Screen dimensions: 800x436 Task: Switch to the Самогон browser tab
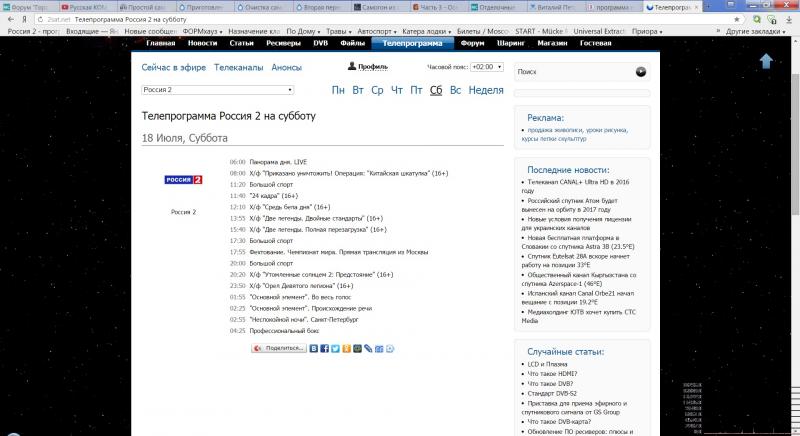point(380,7)
